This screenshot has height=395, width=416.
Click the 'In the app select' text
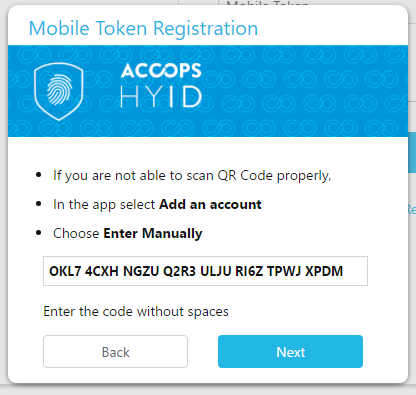[x=104, y=204]
